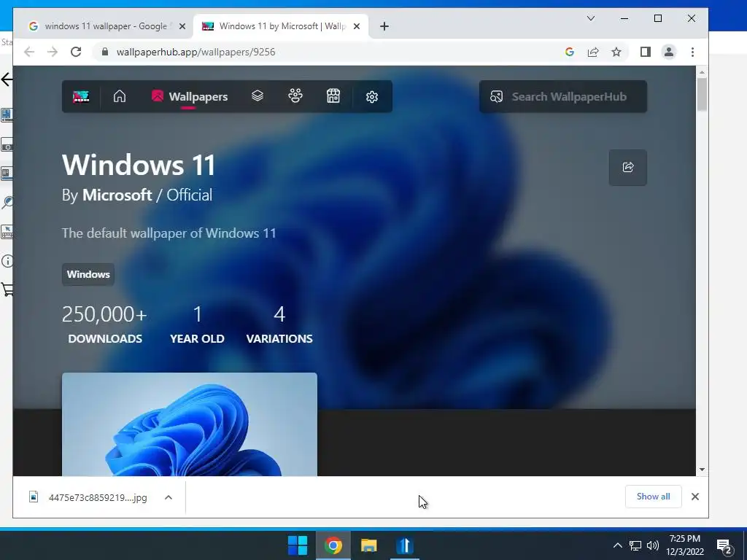Open the Chrome profile menu

669,52
